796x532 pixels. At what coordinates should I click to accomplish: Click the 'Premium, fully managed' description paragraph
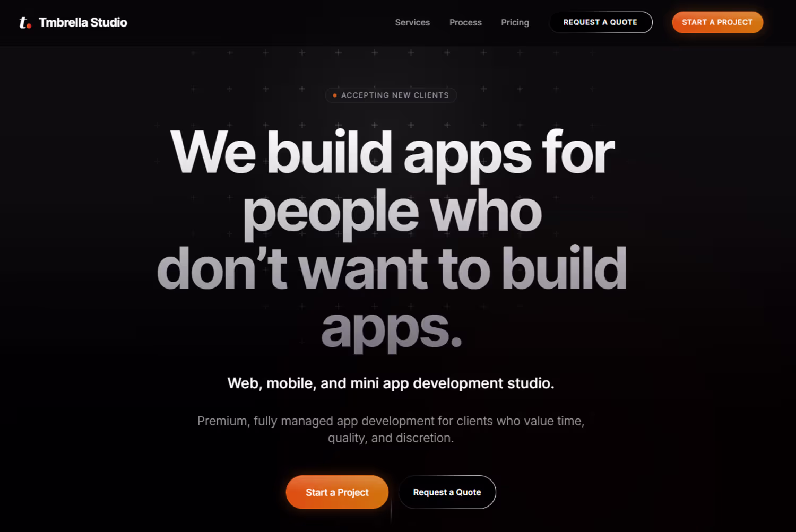click(391, 429)
